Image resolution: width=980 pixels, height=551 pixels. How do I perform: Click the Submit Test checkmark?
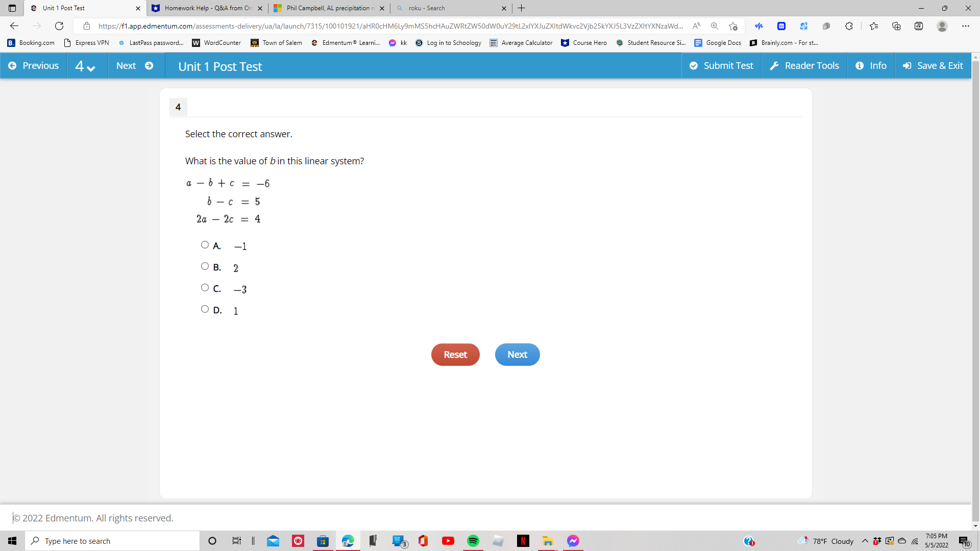pyautogui.click(x=694, y=65)
